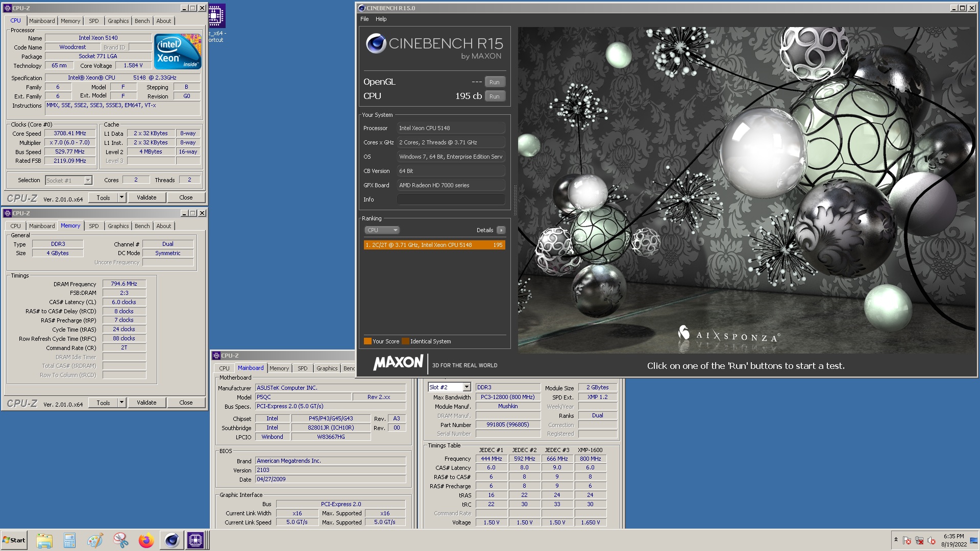The width and height of the screenshot is (980, 551).
Task: Open Action Center flag tray icon
Action: tap(907, 540)
